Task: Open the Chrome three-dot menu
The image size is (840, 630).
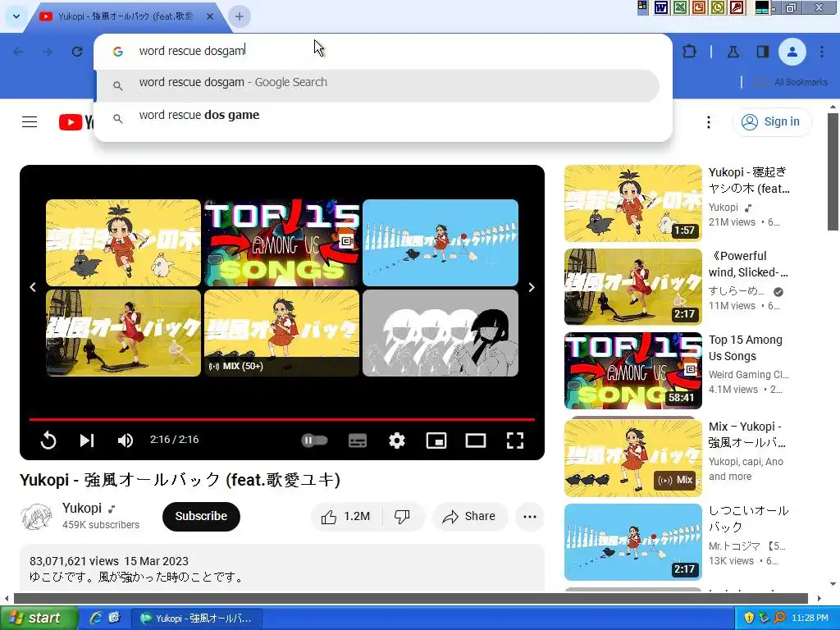Action: (822, 52)
